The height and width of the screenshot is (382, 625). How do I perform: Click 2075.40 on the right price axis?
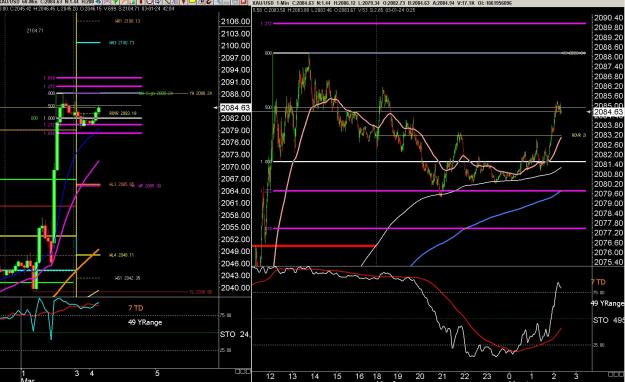click(609, 262)
